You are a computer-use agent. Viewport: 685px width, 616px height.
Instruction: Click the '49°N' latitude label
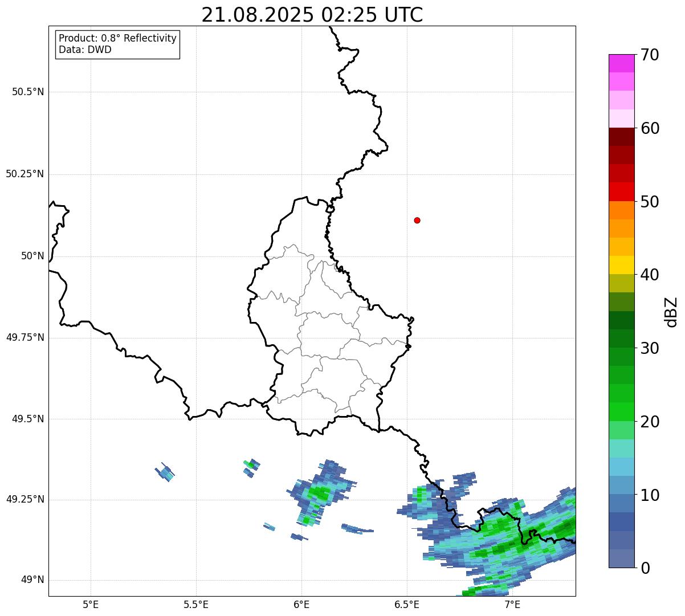point(32,580)
